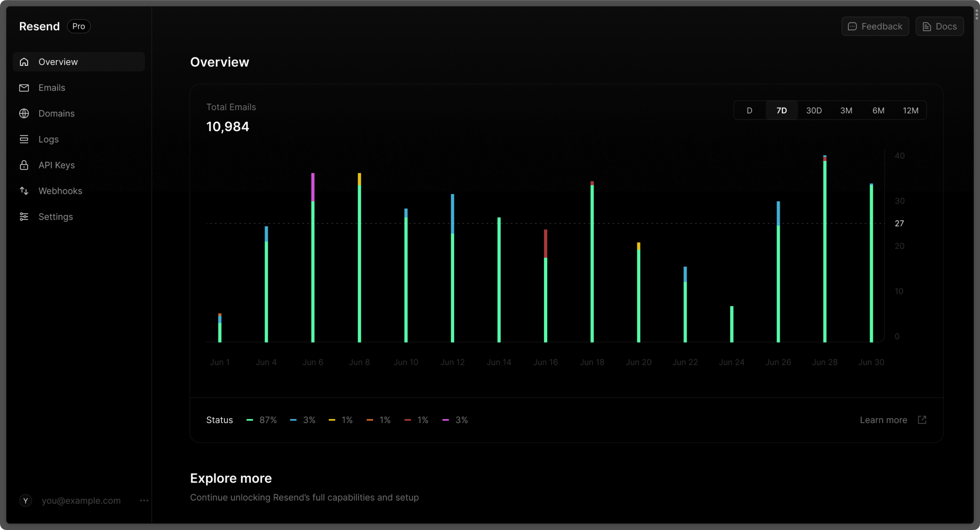The height and width of the screenshot is (530, 980).
Task: Expand the 12M time period view
Action: click(x=911, y=110)
